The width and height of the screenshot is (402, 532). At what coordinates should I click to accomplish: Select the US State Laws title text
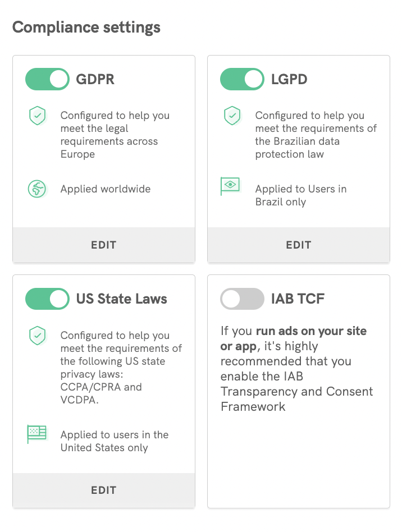pyautogui.click(x=122, y=299)
